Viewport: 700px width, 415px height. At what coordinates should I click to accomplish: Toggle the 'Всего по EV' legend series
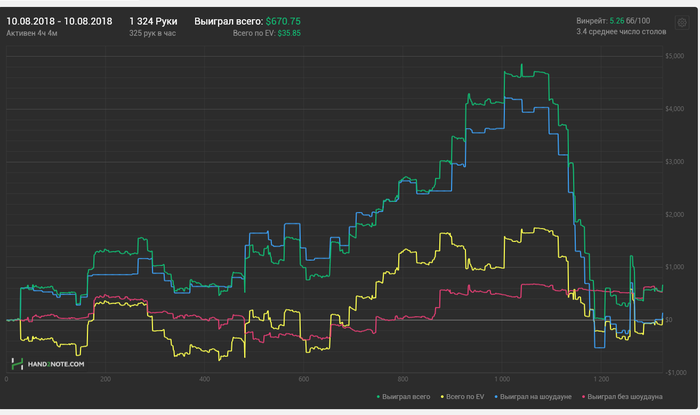pos(462,397)
